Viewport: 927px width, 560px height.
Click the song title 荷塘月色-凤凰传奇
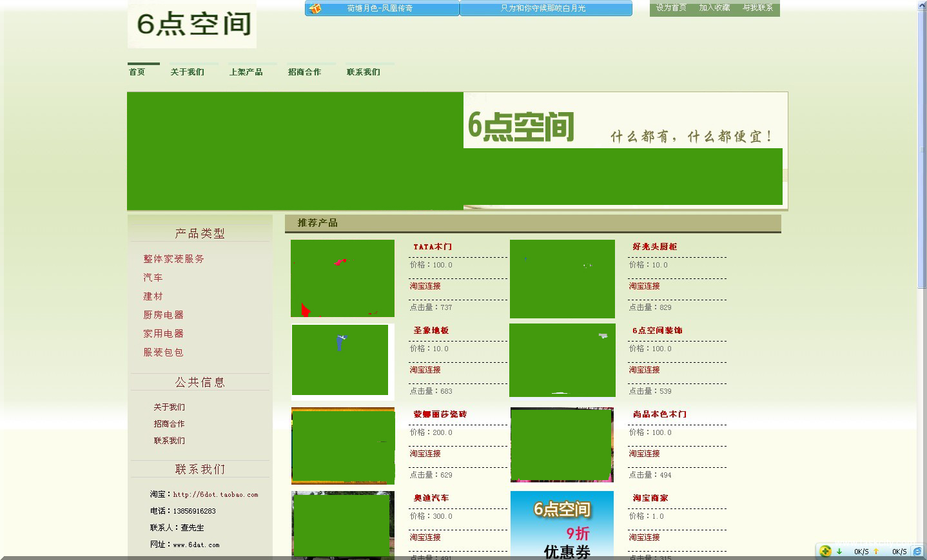(x=380, y=8)
